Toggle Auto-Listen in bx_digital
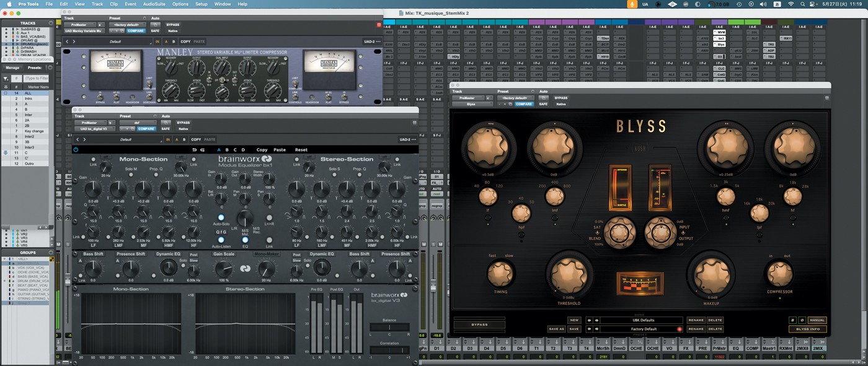This screenshot has height=366, width=868. [x=221, y=240]
